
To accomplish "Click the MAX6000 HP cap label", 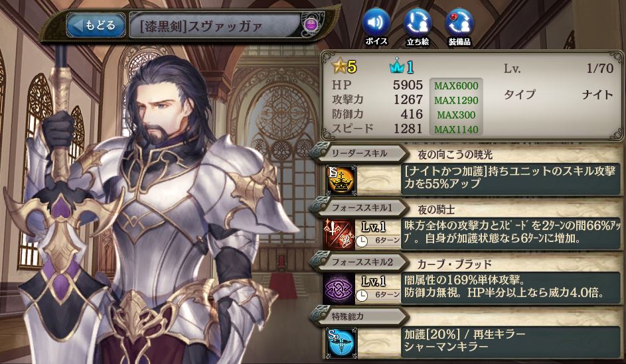I will coord(456,86).
